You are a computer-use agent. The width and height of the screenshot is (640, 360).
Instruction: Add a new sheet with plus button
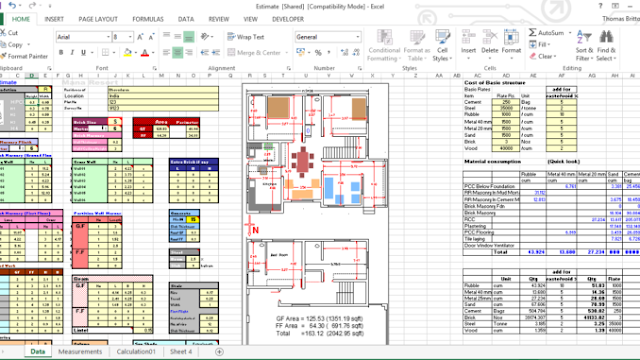(219, 351)
